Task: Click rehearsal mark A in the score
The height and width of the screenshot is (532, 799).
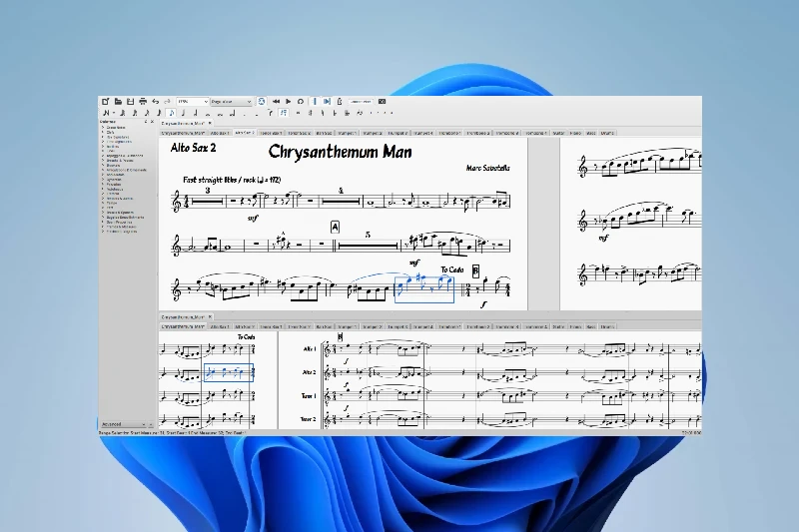Action: click(335, 228)
